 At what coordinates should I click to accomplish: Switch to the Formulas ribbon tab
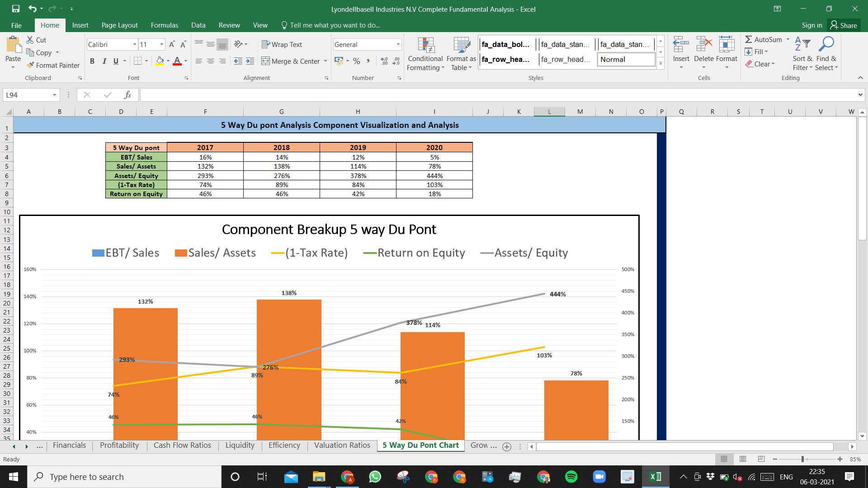click(x=165, y=25)
